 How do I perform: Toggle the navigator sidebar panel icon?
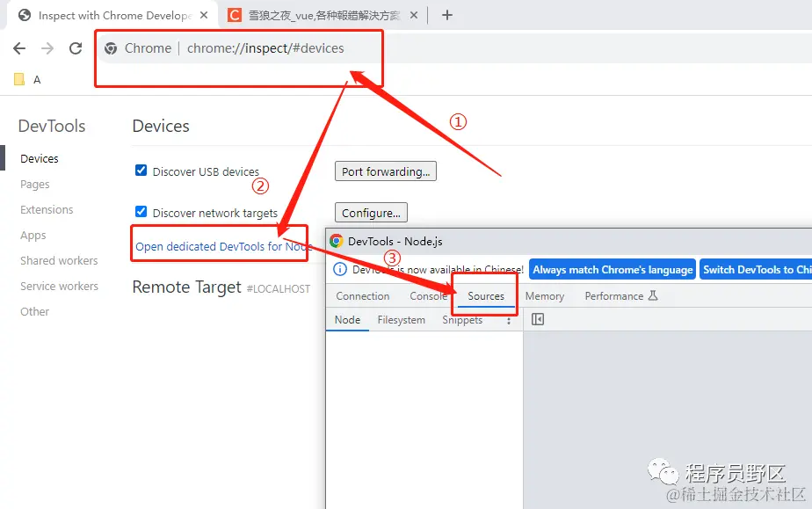coord(538,319)
